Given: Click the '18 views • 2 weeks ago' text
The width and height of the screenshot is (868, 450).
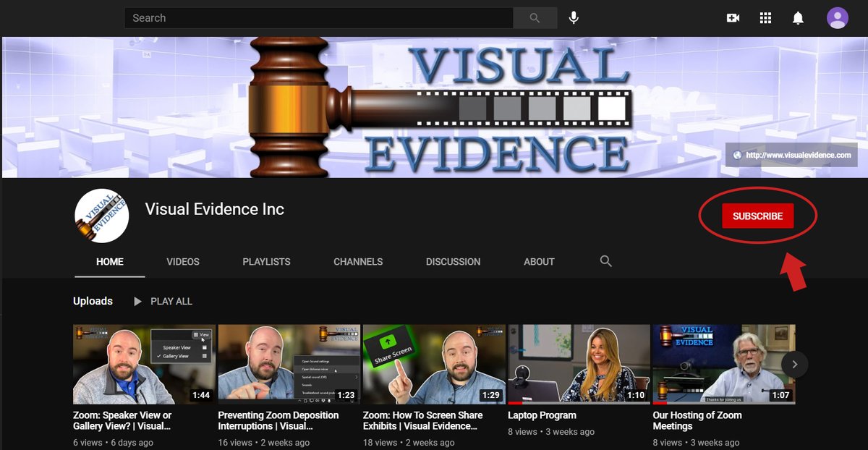Looking at the screenshot, I should click(409, 442).
